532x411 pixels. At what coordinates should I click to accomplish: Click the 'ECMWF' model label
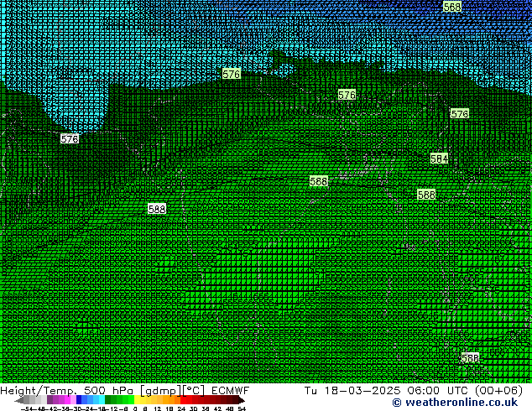coord(231,391)
